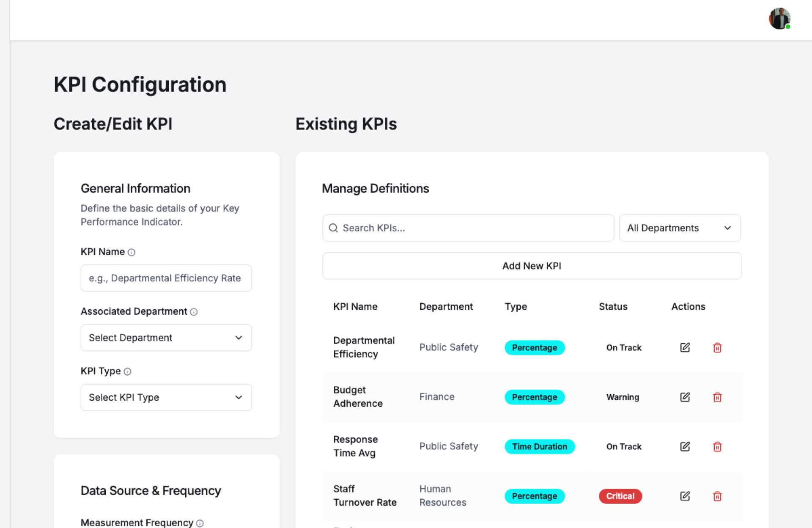Open the Select KPI Type dropdown

pos(166,397)
